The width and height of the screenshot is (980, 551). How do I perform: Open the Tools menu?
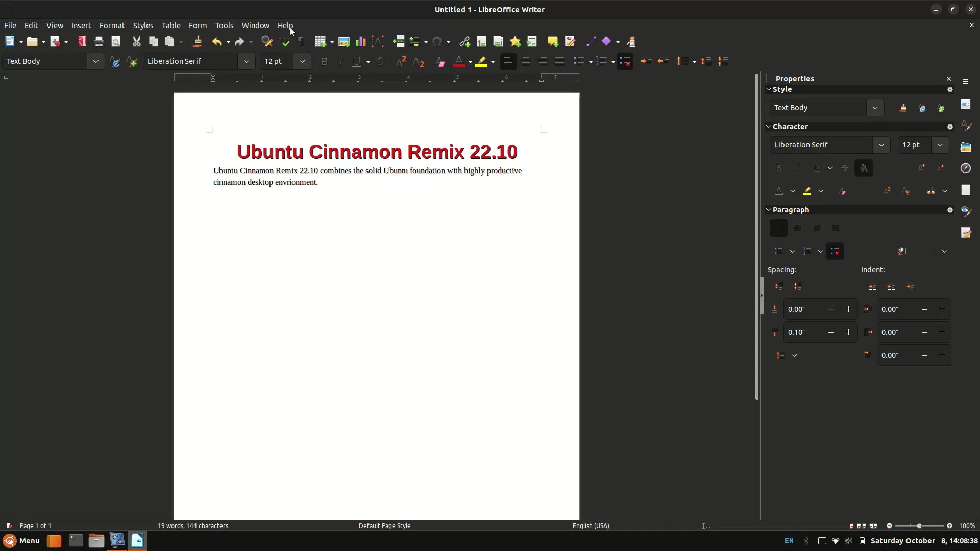(x=225, y=26)
